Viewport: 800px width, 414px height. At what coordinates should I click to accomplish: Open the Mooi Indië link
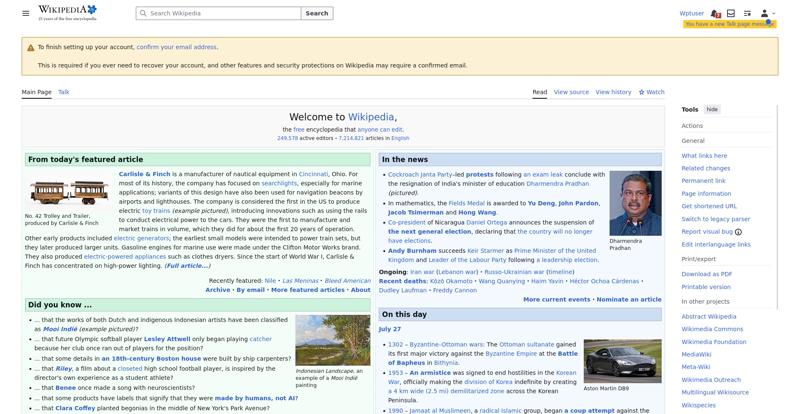pyautogui.click(x=60, y=329)
